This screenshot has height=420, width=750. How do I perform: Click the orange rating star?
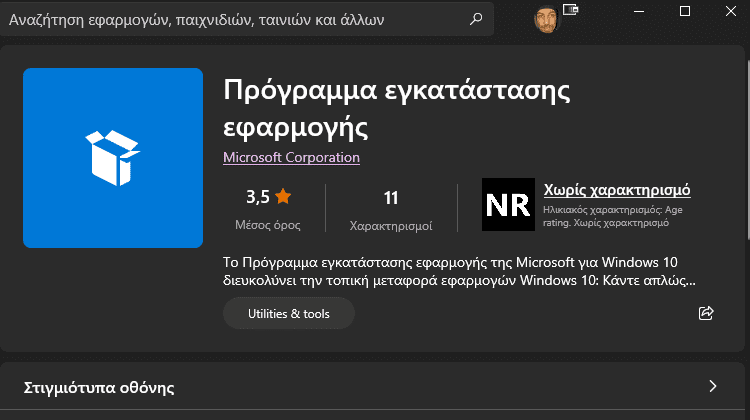pos(283,196)
